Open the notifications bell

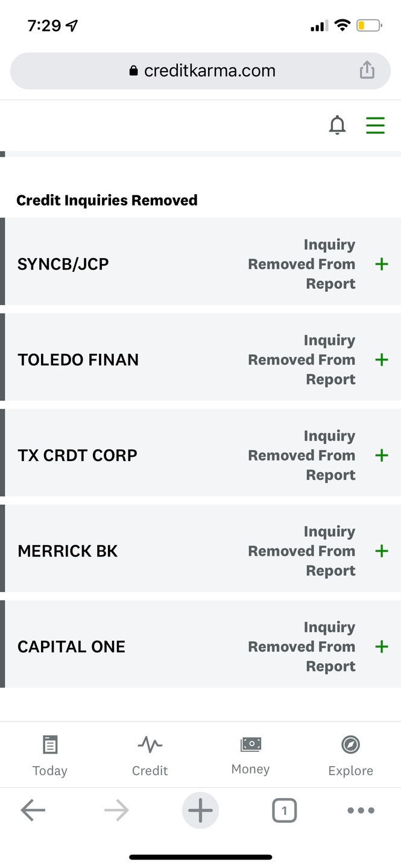coord(337,125)
